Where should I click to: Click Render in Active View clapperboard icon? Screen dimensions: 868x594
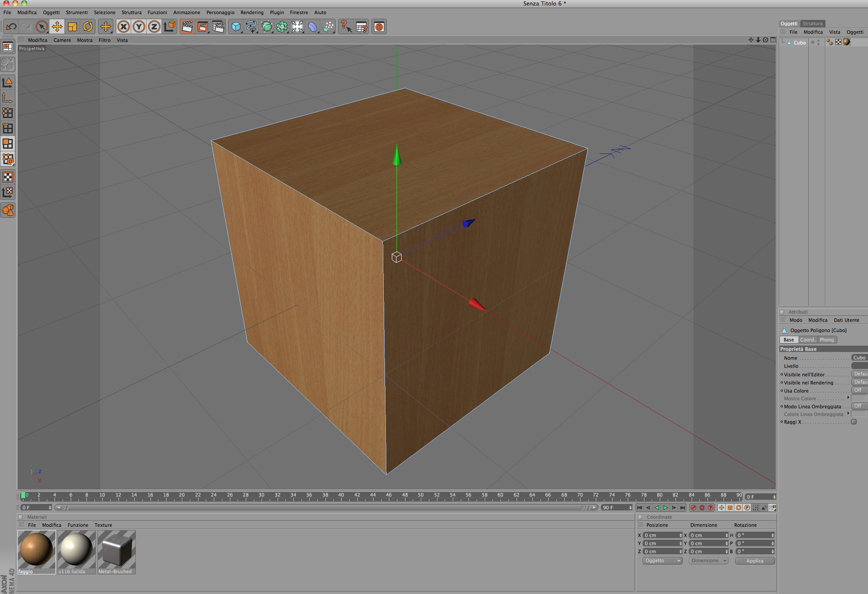(187, 27)
